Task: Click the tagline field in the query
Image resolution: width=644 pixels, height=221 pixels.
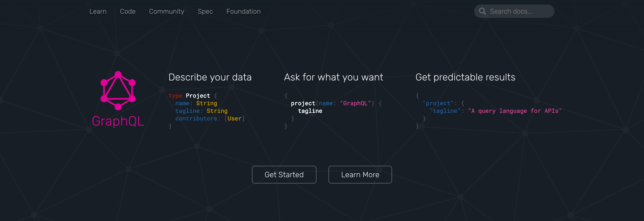Action: click(x=310, y=111)
